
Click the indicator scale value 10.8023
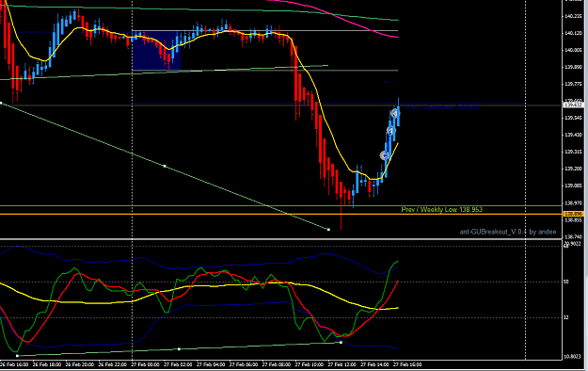point(573,356)
